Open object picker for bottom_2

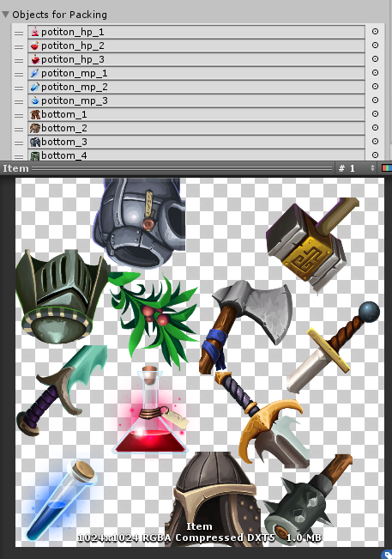375,128
